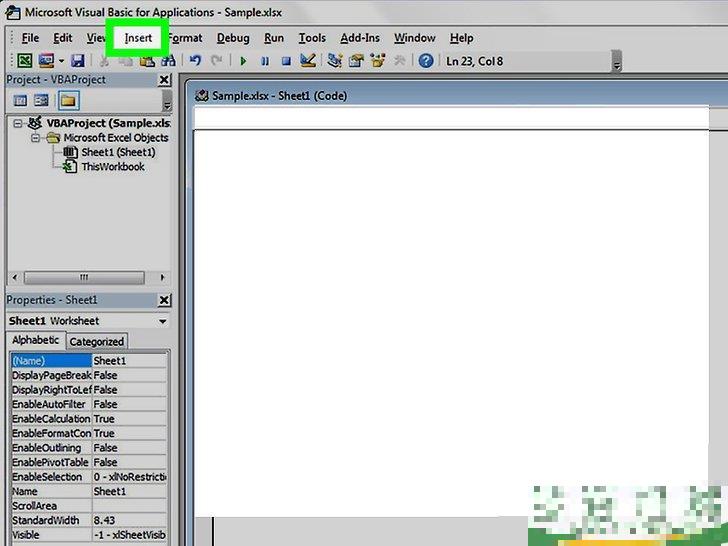Collapse the Microsoft Excel Objects folder
The image size is (728, 546).
(35, 138)
